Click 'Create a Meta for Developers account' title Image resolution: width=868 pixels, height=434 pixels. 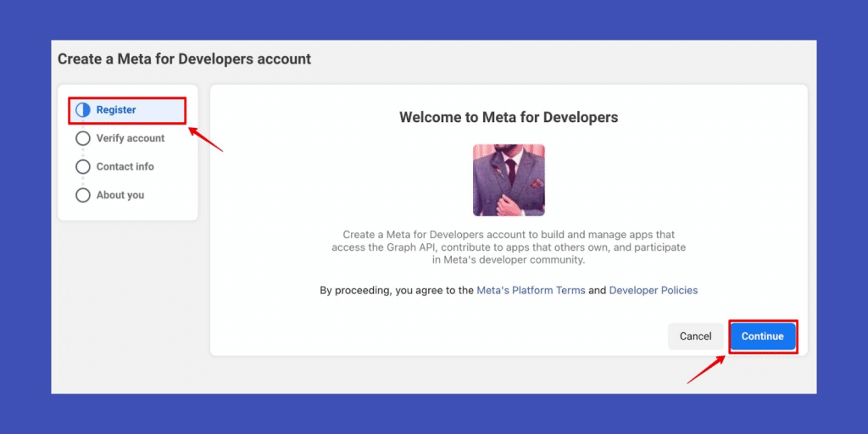(x=184, y=58)
